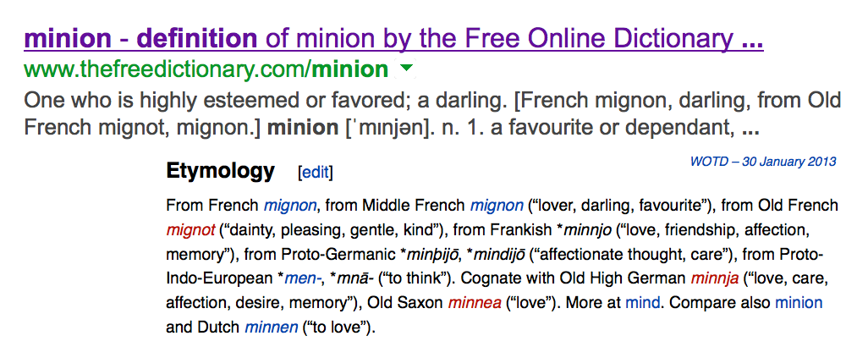Open the minion definition result title link
The image size is (868, 347).
[x=394, y=38]
